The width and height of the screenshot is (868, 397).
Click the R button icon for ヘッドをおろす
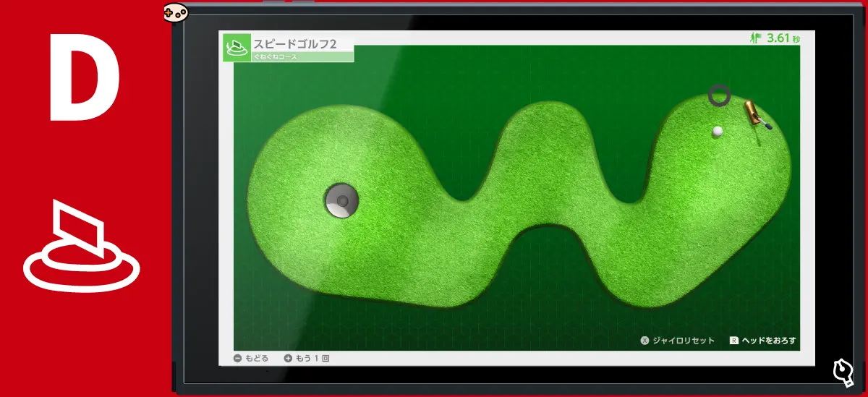tap(733, 340)
